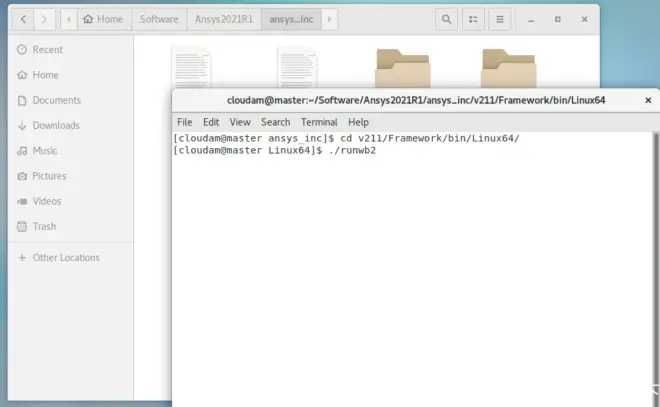Open Other Locations in the sidebar
The image size is (660, 407).
71,258
